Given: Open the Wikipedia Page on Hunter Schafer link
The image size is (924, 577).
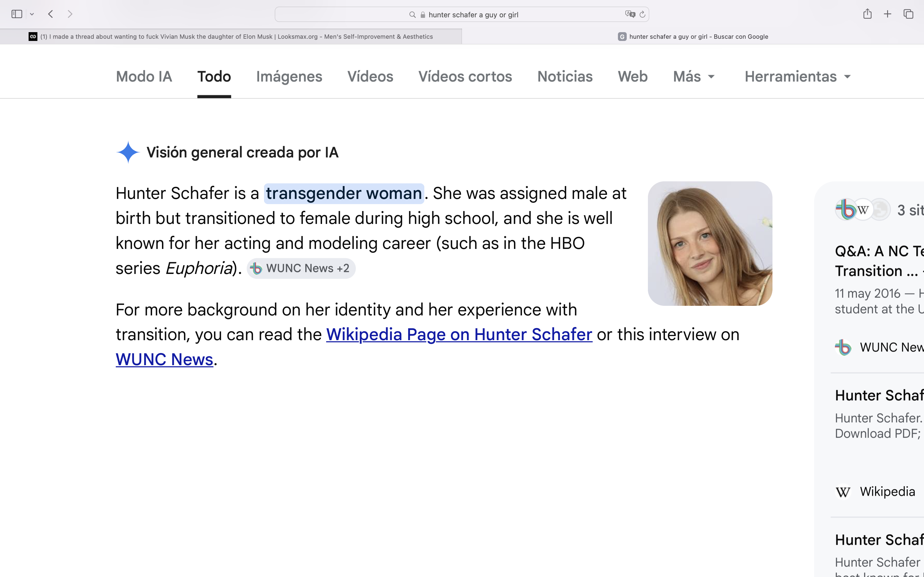Looking at the screenshot, I should (x=459, y=335).
